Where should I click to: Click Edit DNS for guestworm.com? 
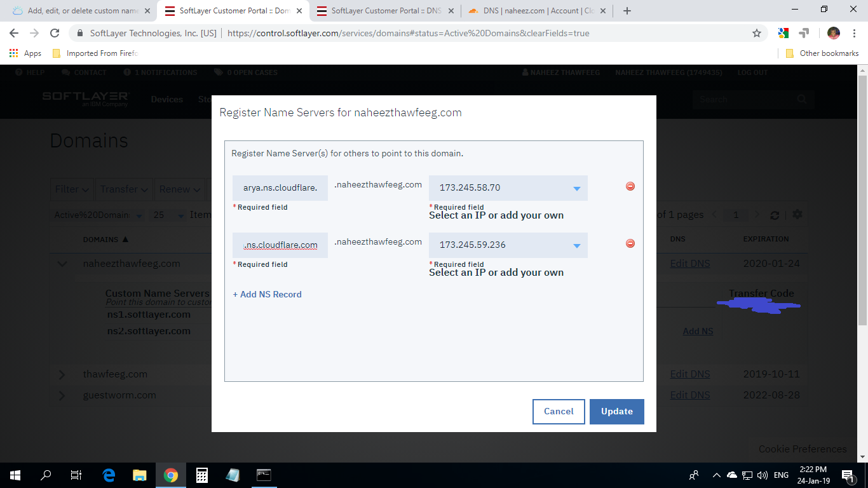coord(690,395)
